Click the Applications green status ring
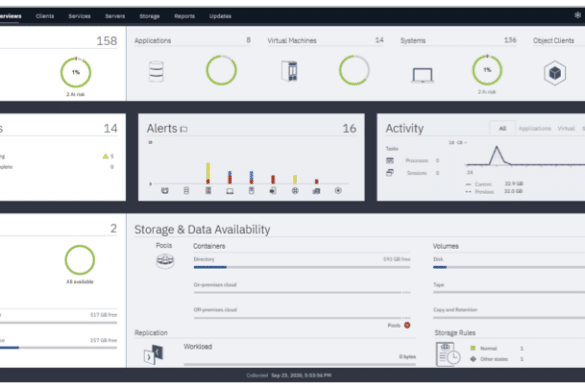 (x=222, y=70)
